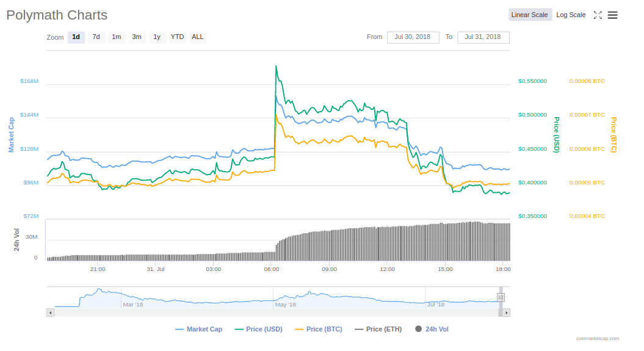Click the 24h Vol axis title
Screen dimensions: 644x351
point(17,240)
